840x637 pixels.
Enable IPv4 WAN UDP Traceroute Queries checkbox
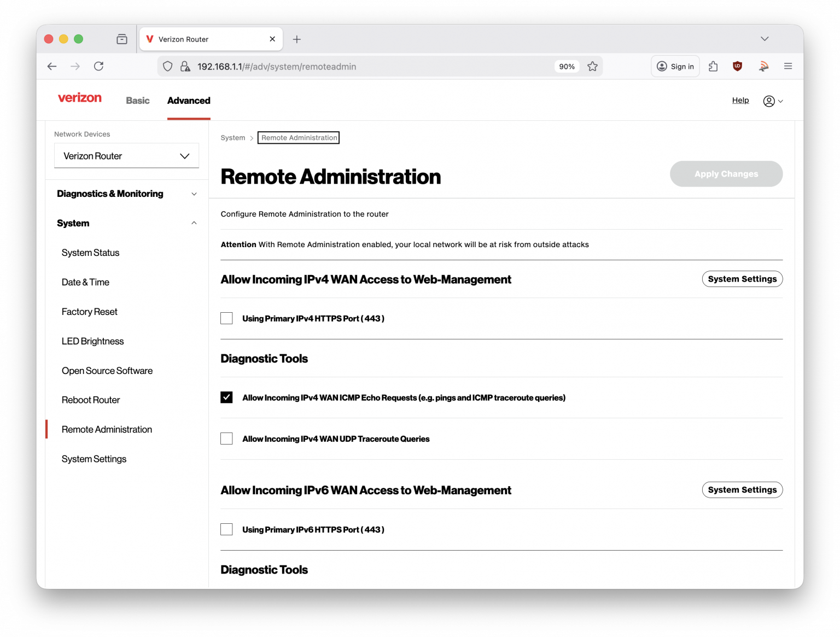(x=226, y=439)
